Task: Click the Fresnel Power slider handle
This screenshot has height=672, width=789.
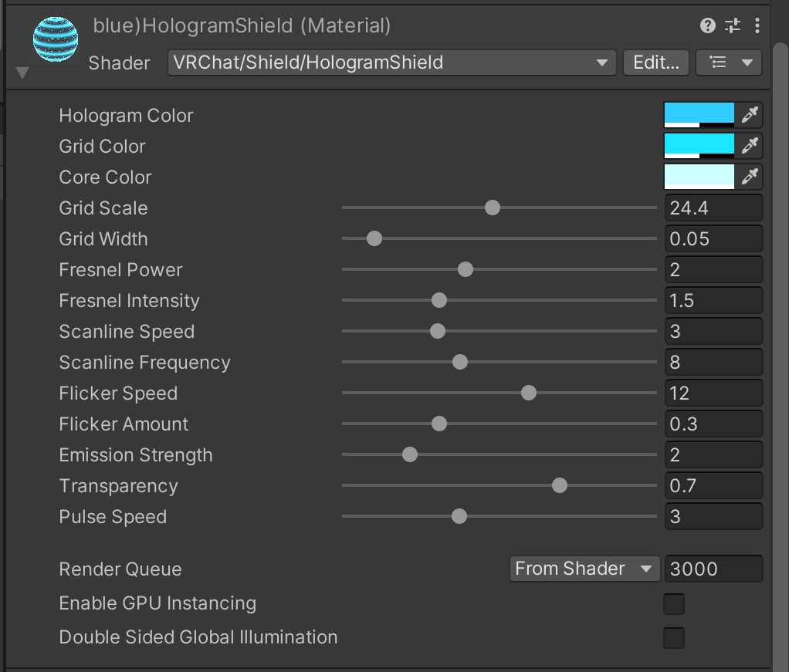Action: [x=466, y=269]
